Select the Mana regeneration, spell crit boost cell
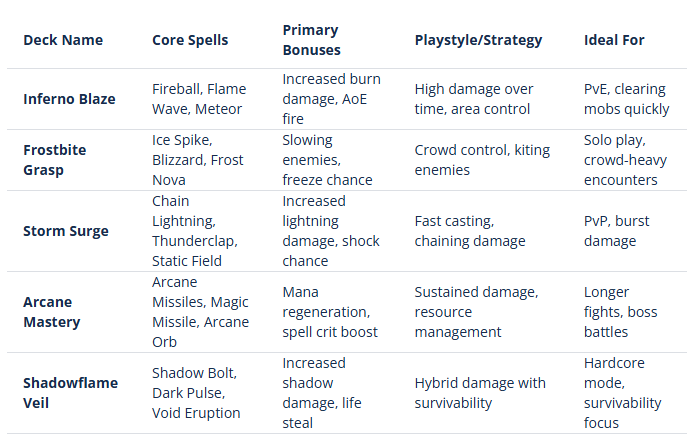 tap(330, 312)
